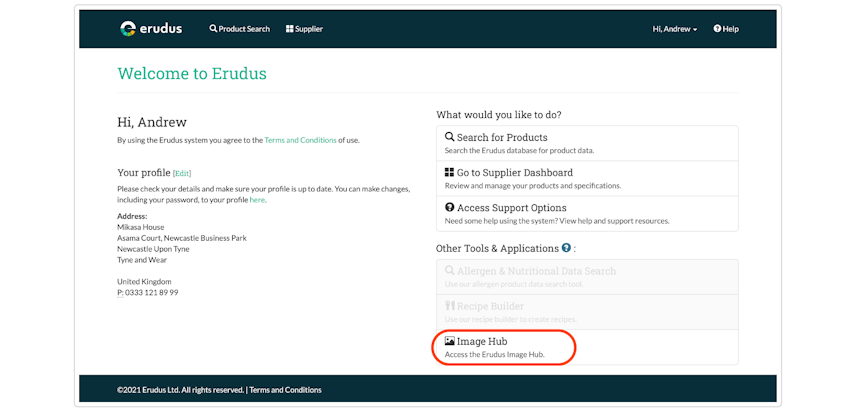Click the Welcome to Erudus heading
The height and width of the screenshot is (412, 858).
point(192,73)
